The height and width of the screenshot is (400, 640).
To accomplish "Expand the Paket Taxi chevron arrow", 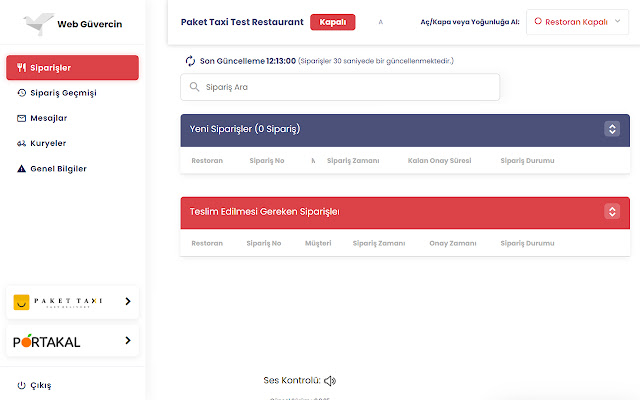I will (128, 301).
